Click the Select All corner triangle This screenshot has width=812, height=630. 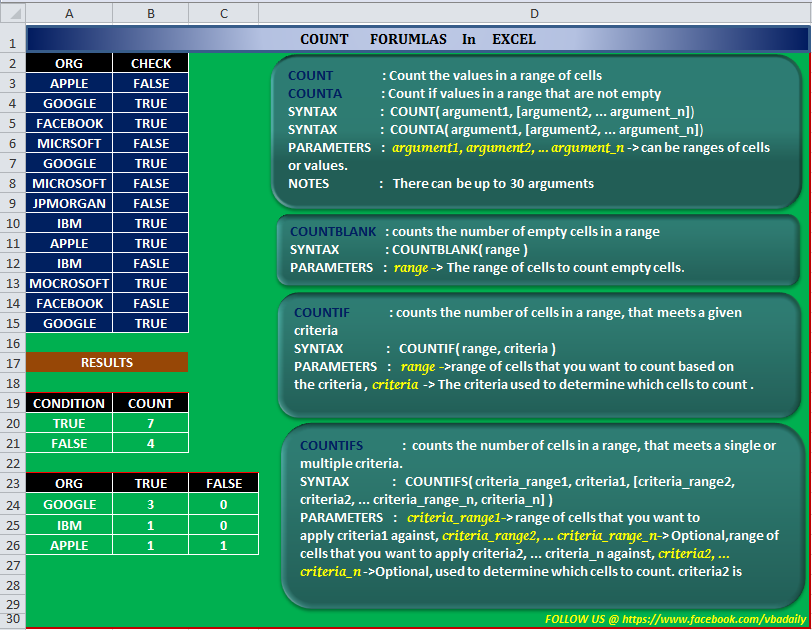[x=13, y=13]
